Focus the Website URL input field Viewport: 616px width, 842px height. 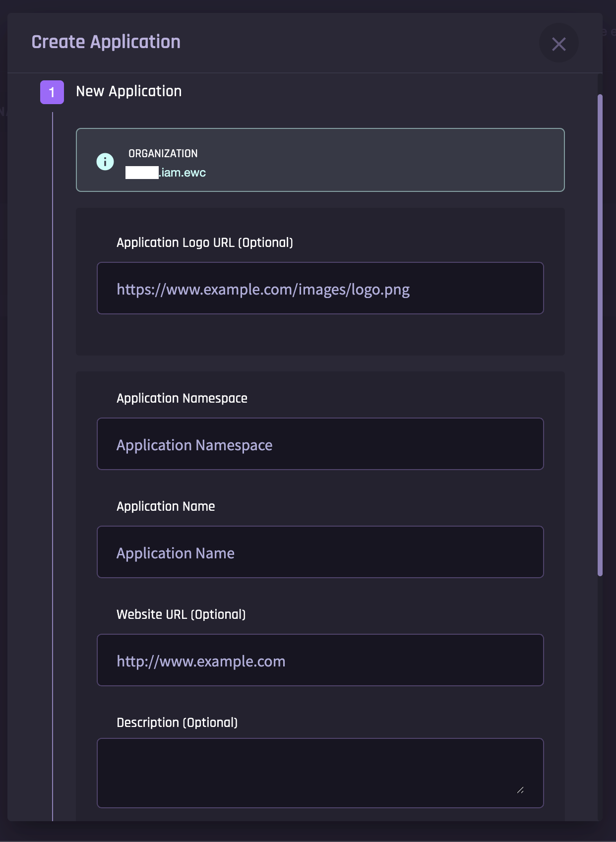tap(320, 661)
